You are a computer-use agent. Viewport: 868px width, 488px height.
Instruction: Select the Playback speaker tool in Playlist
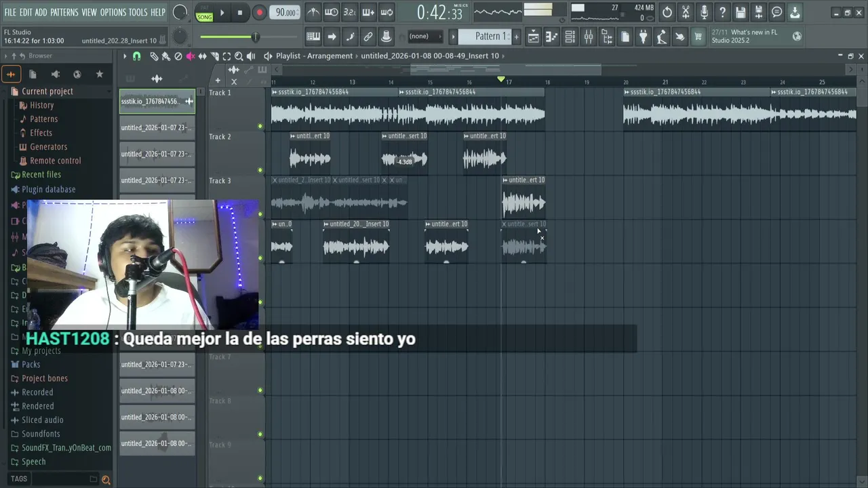[x=251, y=56]
